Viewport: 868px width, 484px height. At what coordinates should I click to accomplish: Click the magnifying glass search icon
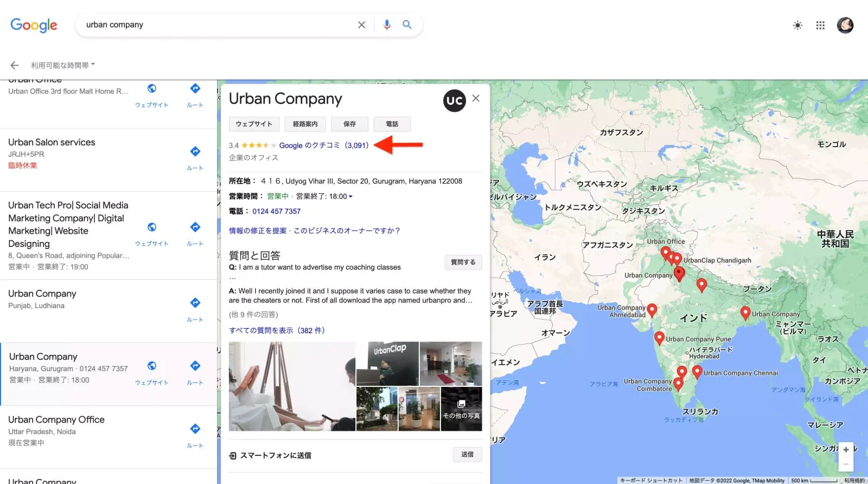pos(407,25)
